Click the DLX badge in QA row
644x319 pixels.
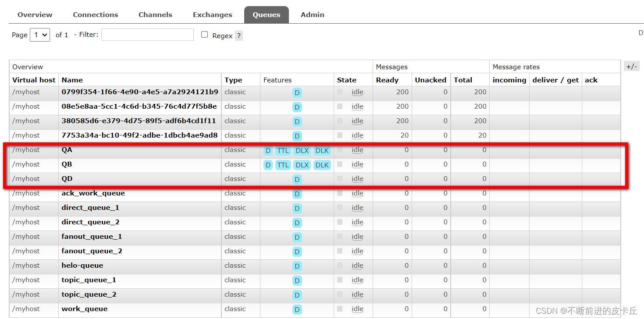point(302,151)
